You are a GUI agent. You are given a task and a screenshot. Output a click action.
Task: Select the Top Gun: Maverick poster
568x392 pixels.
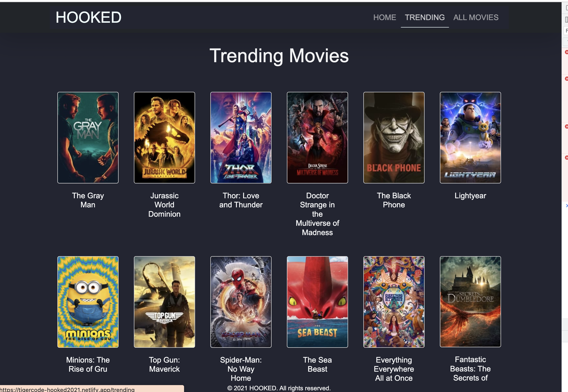(x=164, y=302)
